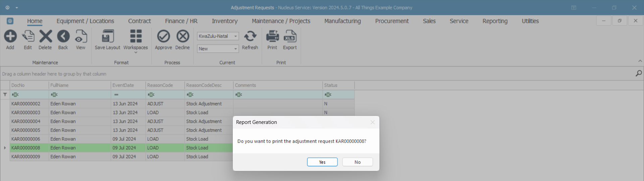Click No in Report Generation dialog
Image resolution: width=644 pixels, height=181 pixels.
click(x=357, y=162)
